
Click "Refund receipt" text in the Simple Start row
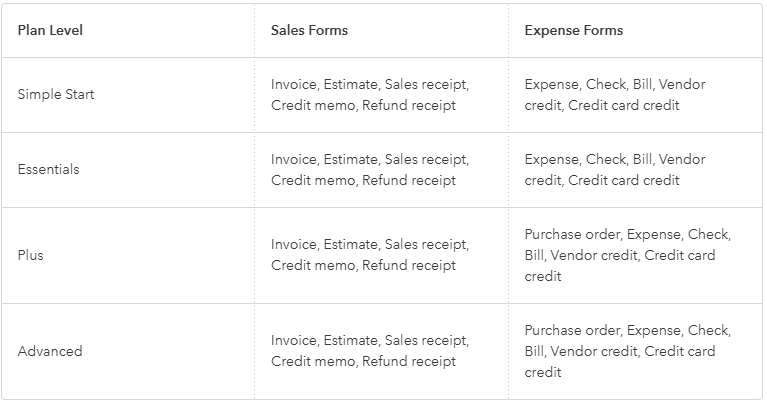click(x=408, y=106)
